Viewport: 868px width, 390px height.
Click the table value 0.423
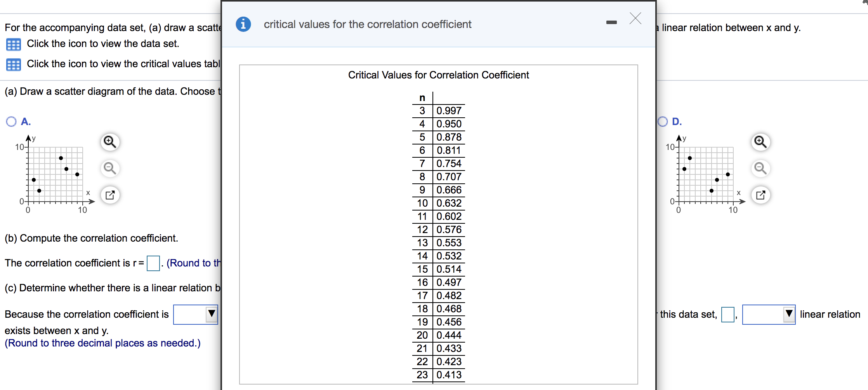point(449,362)
